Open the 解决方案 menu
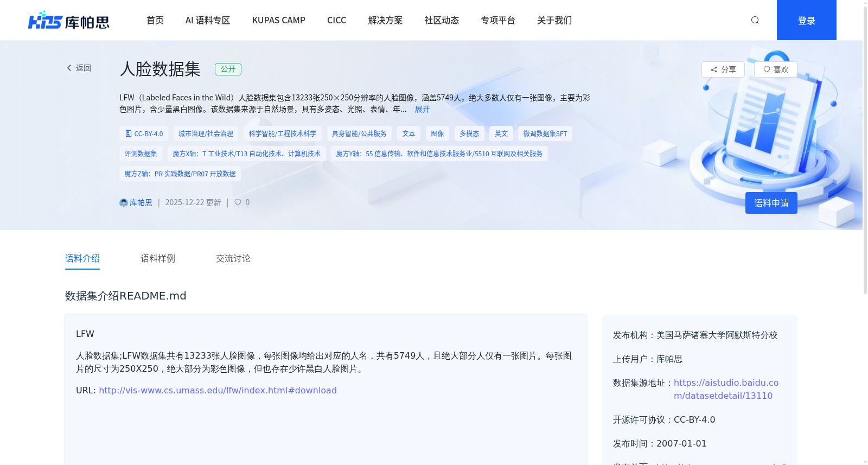868x465 pixels. 385,20
